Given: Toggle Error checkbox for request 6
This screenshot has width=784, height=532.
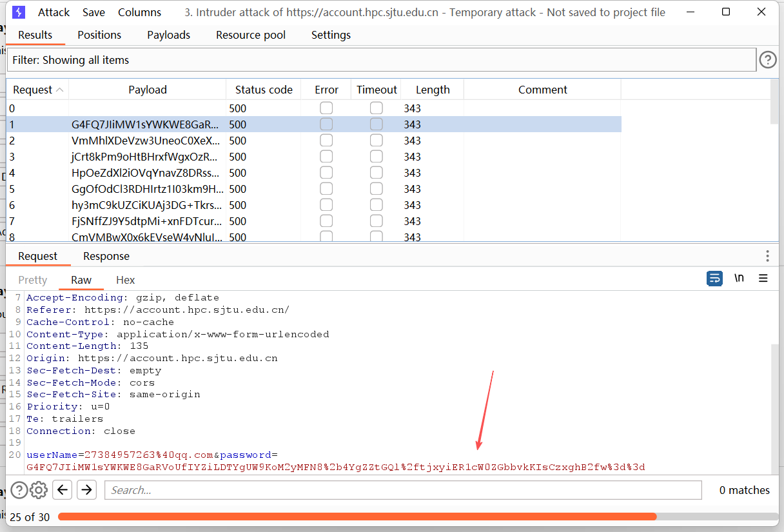Looking at the screenshot, I should tap(326, 205).
